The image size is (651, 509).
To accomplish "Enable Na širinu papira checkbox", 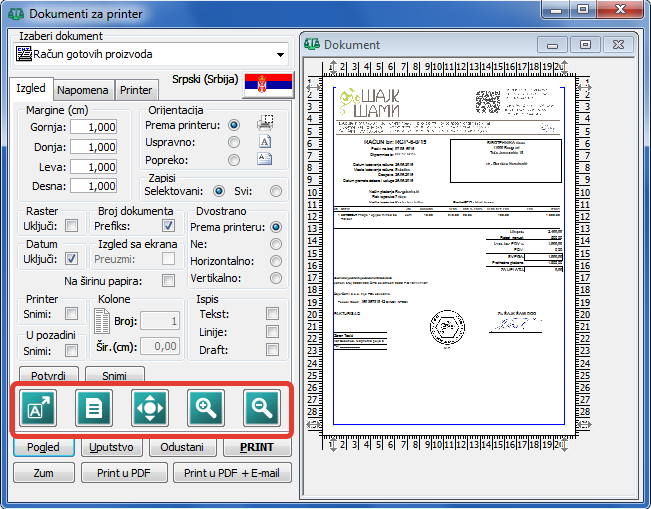I will [168, 281].
